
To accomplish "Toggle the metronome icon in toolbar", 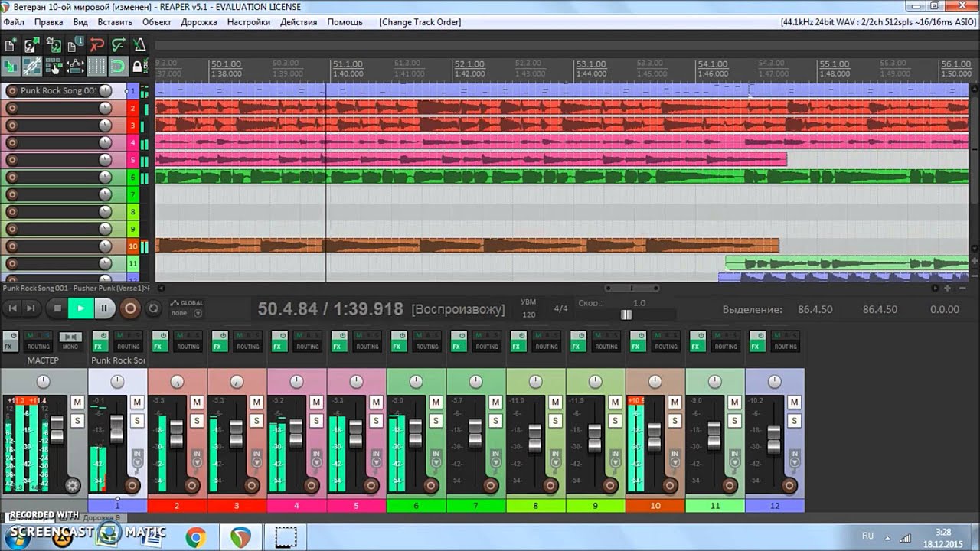I will pyautogui.click(x=139, y=46).
